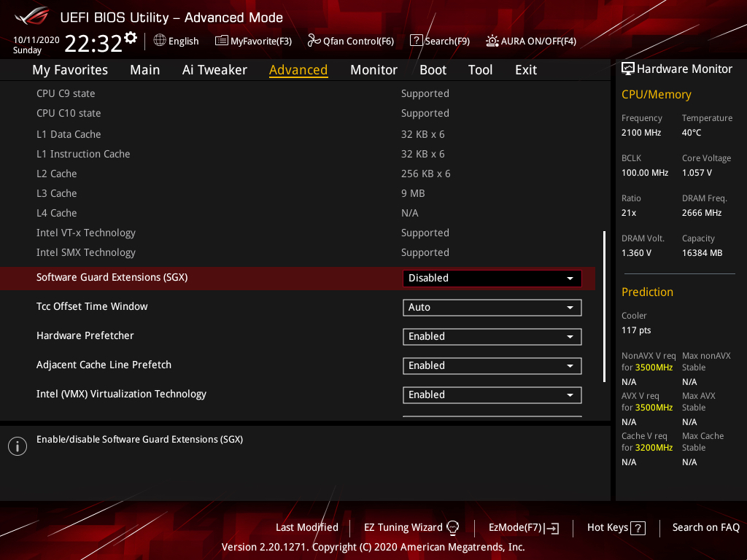Click the Hardware Monitor screen icon

[628, 69]
